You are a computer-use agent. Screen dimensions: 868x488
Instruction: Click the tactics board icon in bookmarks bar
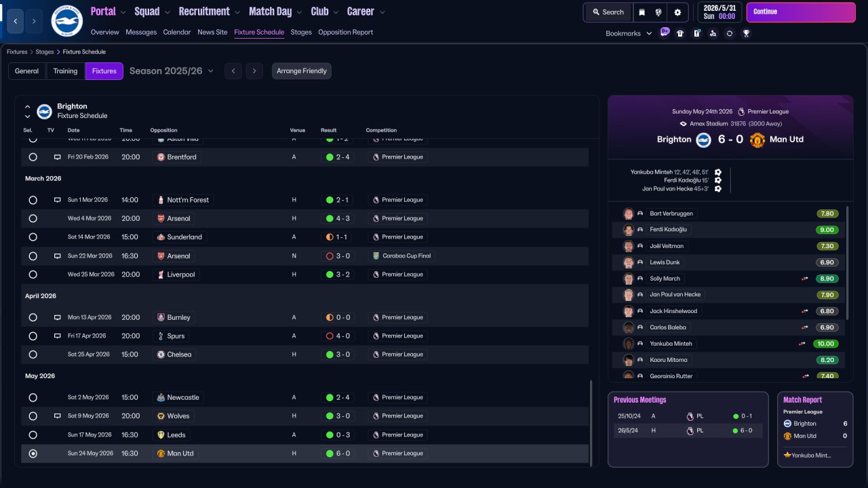(696, 33)
